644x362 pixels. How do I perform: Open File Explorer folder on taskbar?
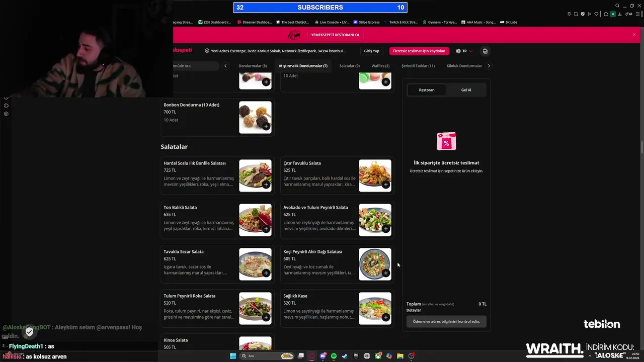[400, 356]
